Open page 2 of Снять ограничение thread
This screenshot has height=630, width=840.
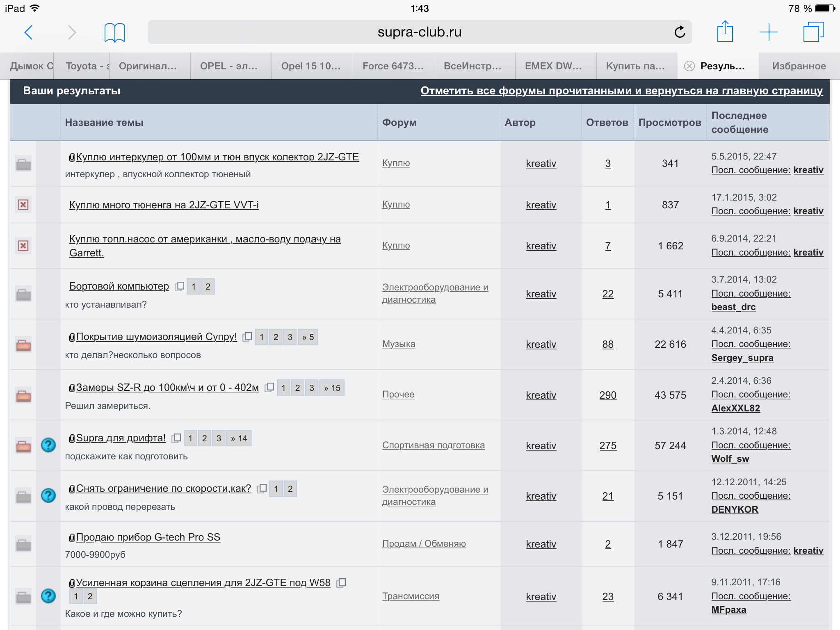coord(290,489)
